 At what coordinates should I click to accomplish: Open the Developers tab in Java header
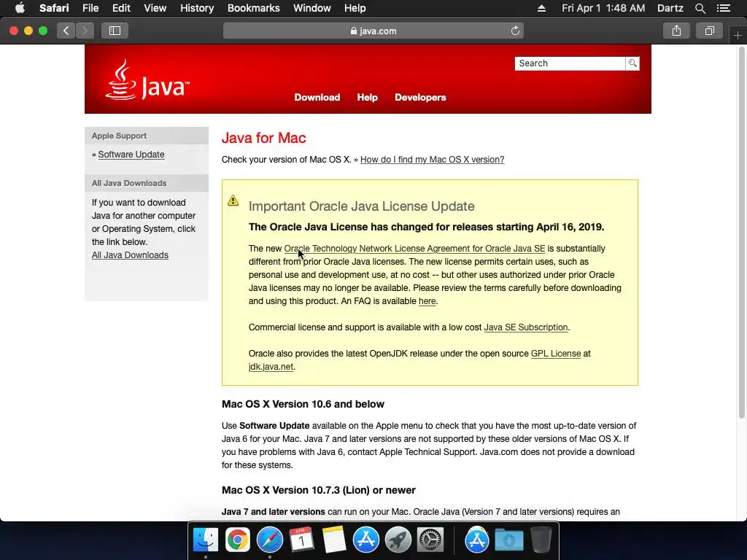tap(420, 97)
